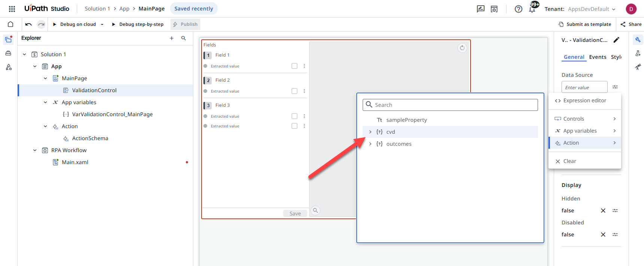Viewport: 644px width, 266px height.
Task: Select Expression editor from the menu
Action: [584, 100]
